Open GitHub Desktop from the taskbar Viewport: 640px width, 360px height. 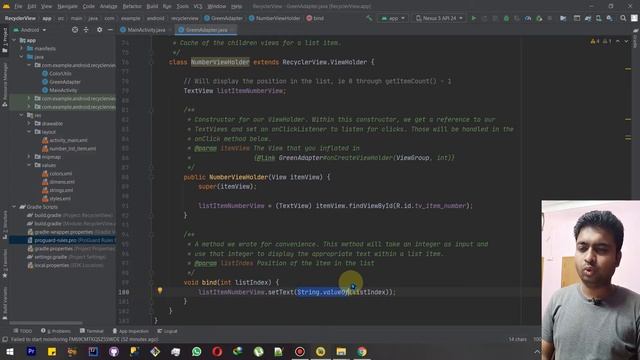114,351
